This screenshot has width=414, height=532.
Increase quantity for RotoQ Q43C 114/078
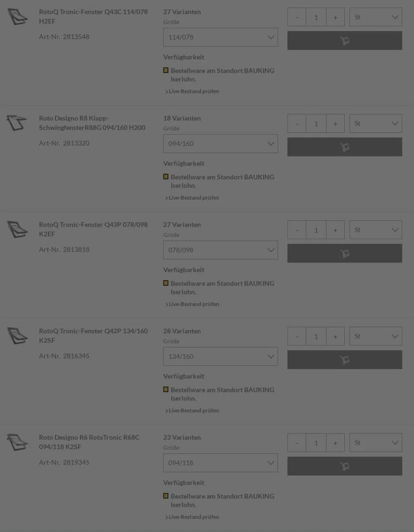[x=335, y=17]
